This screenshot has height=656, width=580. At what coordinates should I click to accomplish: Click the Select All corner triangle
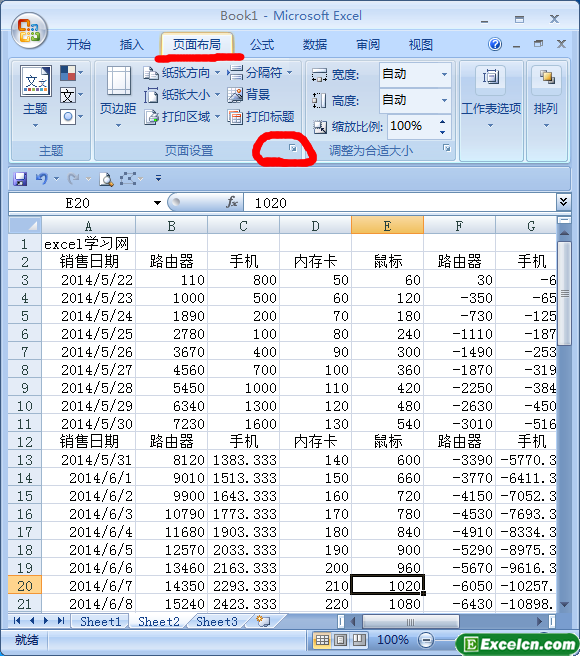pos(25,226)
